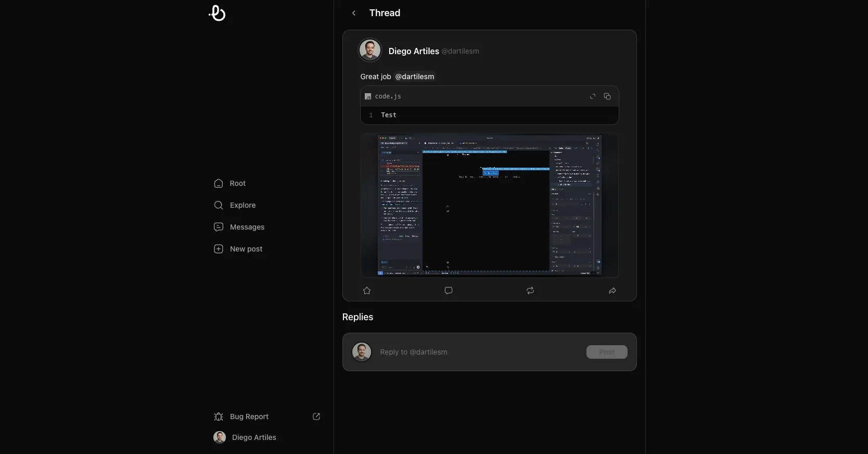Click the New post plus icon

pos(219,249)
